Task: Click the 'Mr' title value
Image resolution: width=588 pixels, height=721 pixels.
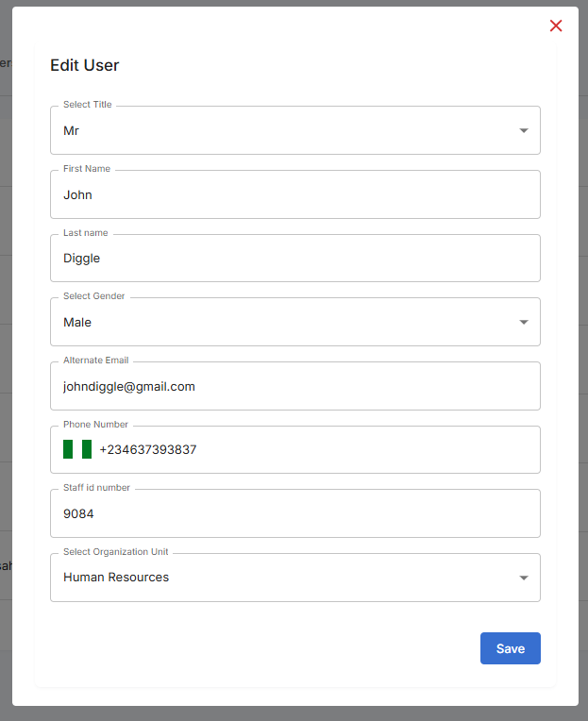Action: click(x=72, y=130)
